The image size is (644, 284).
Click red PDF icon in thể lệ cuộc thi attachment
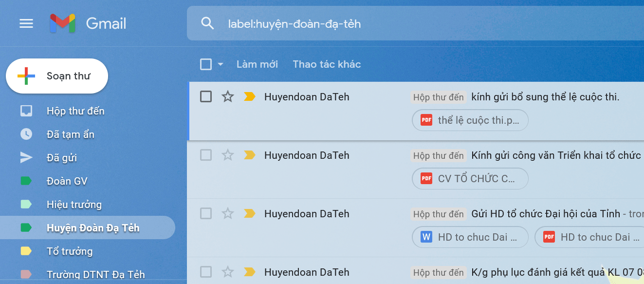[x=426, y=120]
